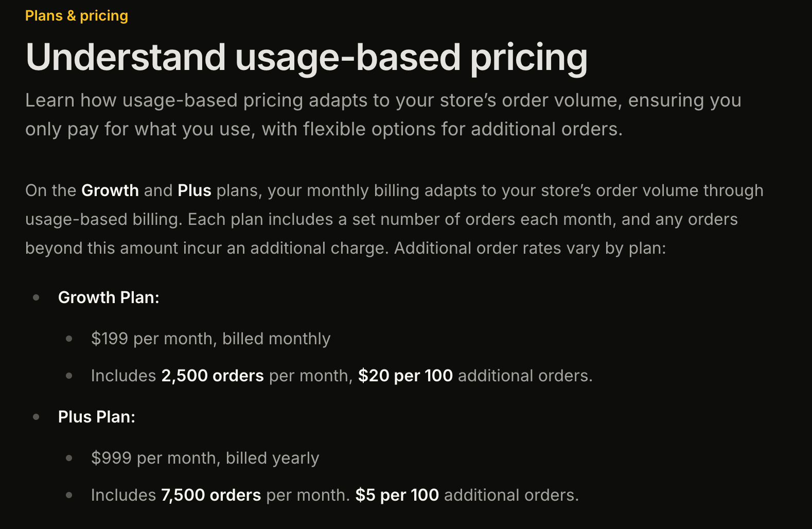Screen dimensions: 812x529
Task: Click additional orders text after $5 per 100
Action: (511, 495)
